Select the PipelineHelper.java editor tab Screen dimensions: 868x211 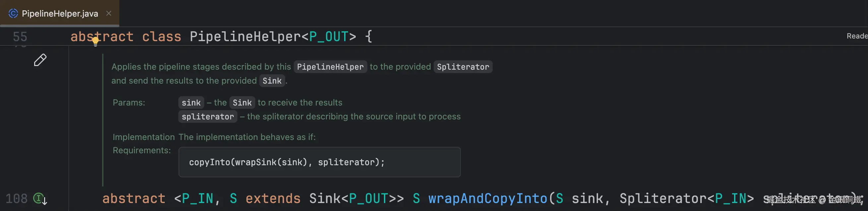60,14
